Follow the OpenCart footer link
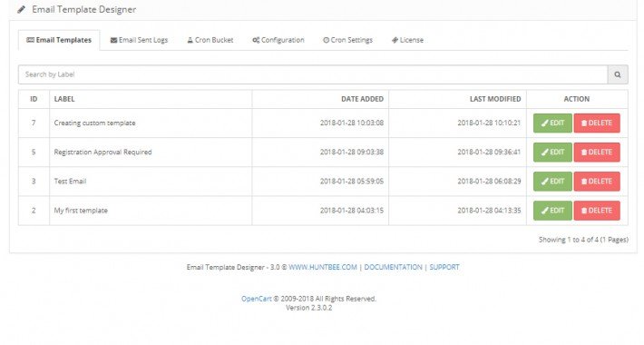 tap(257, 299)
